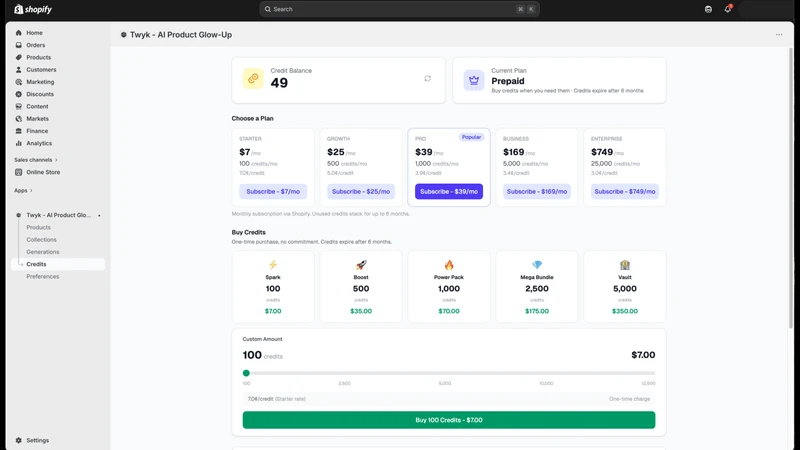The width and height of the screenshot is (800, 450).
Task: Click the Power Pack flame icon
Action: 449,265
